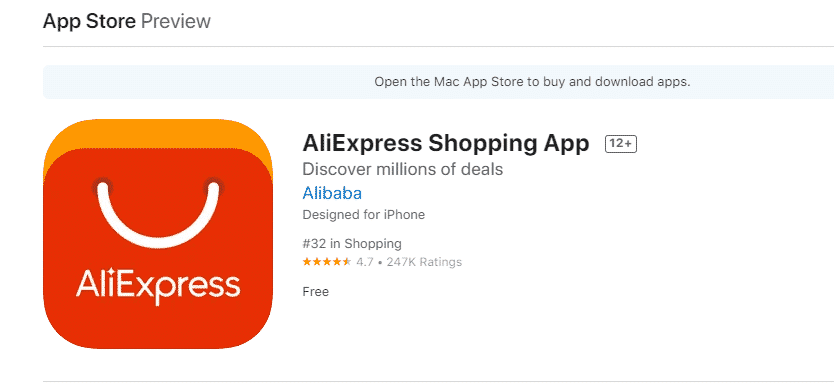This screenshot has height=383, width=834.
Task: Click the 247K Ratings text
Action: click(424, 262)
